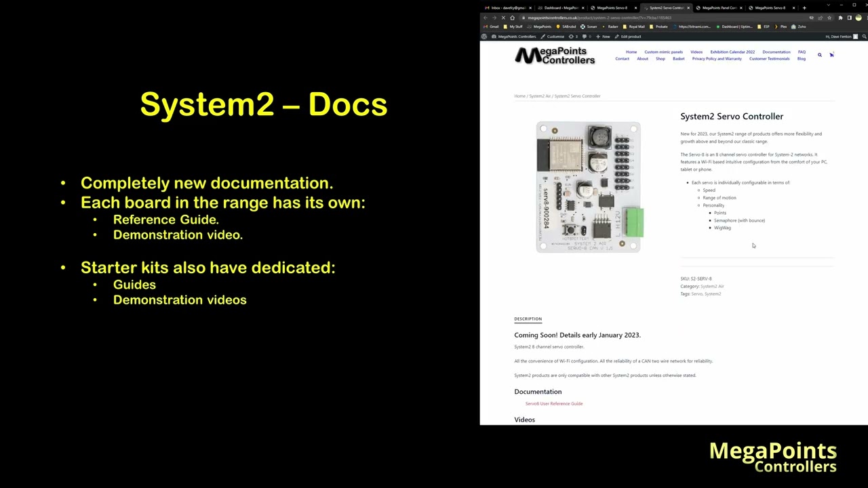Open the Basket link

[679, 58]
